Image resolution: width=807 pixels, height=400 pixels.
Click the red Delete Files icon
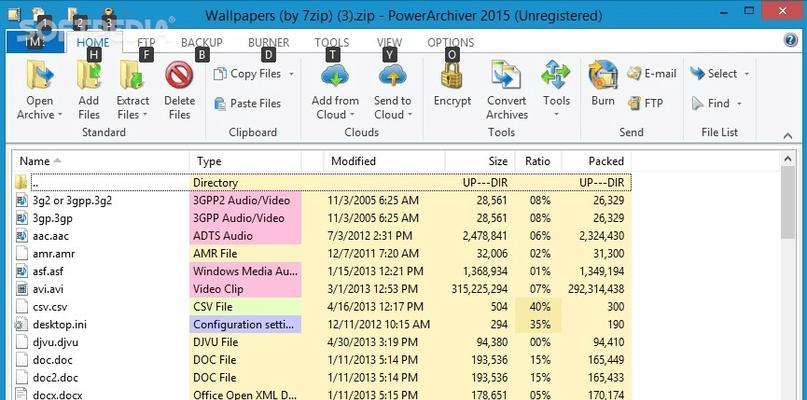click(x=179, y=76)
